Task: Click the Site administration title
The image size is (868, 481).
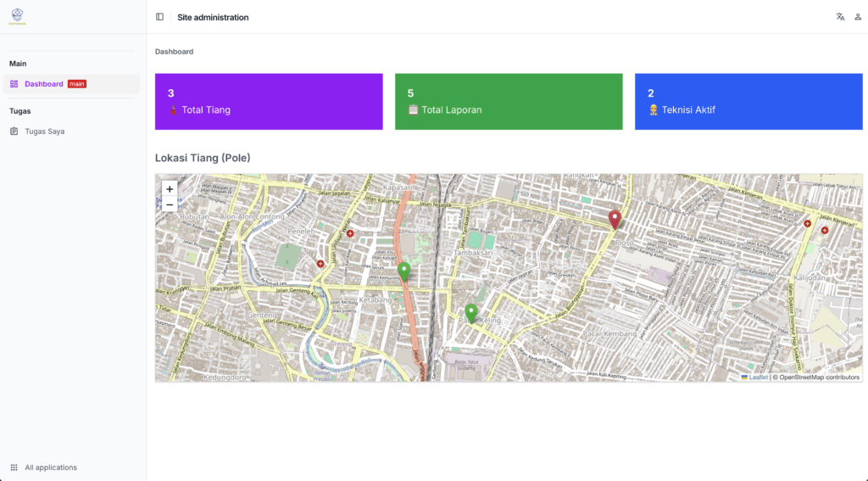Action: tap(213, 17)
